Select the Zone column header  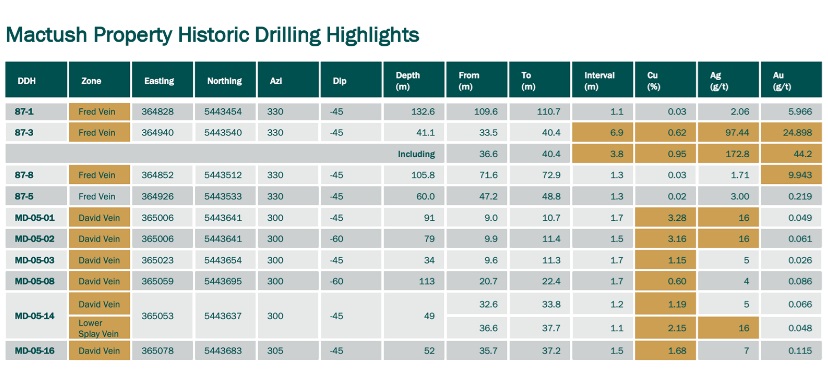tap(99, 80)
